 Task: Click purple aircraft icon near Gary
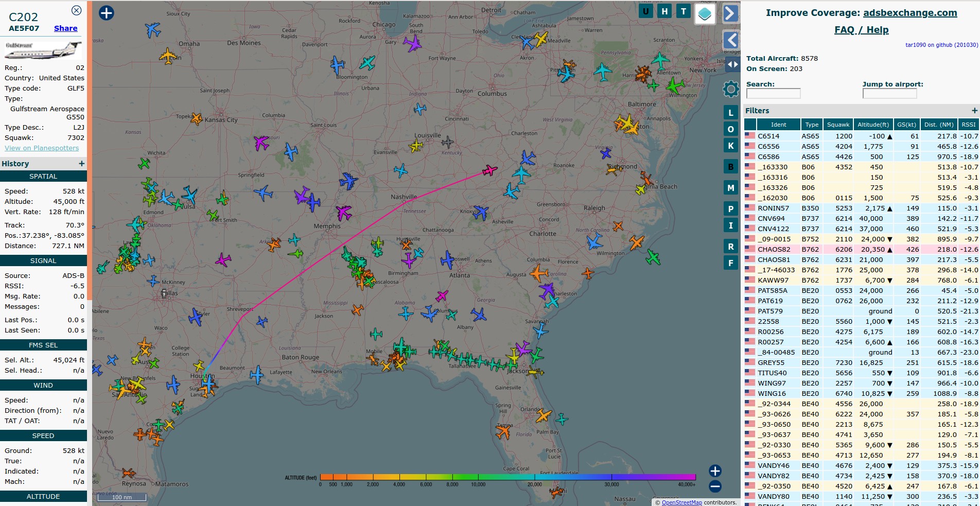click(412, 43)
